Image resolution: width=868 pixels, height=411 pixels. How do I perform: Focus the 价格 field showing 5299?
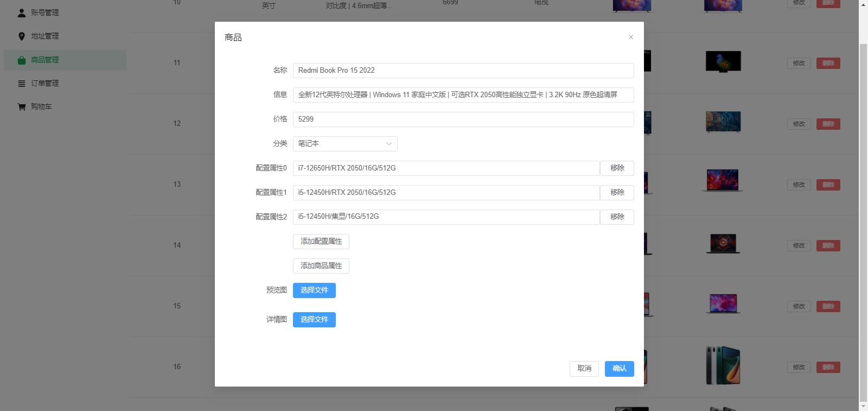click(x=463, y=119)
